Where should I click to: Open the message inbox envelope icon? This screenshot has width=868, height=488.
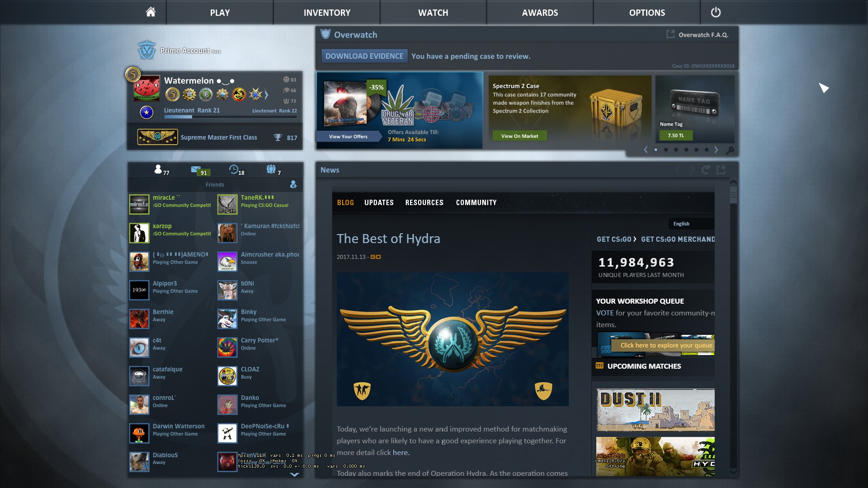(196, 170)
